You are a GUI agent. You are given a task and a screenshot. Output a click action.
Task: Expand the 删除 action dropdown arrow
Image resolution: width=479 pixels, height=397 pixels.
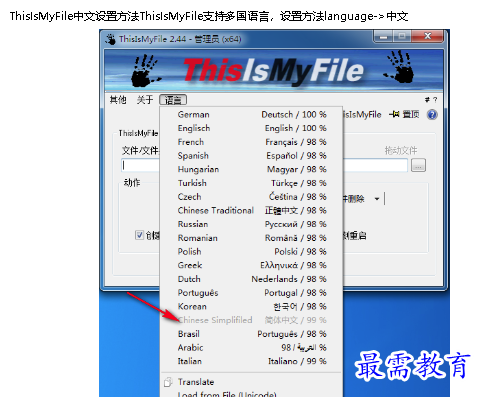[x=377, y=199]
